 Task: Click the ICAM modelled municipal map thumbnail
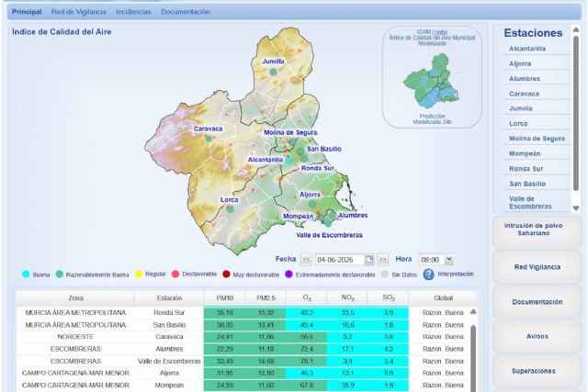click(431, 81)
